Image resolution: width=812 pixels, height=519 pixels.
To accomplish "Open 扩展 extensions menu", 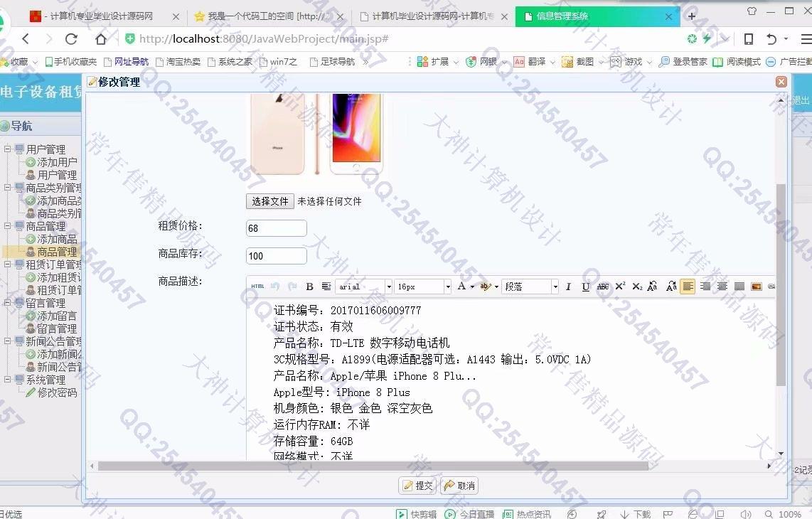I will (x=437, y=62).
